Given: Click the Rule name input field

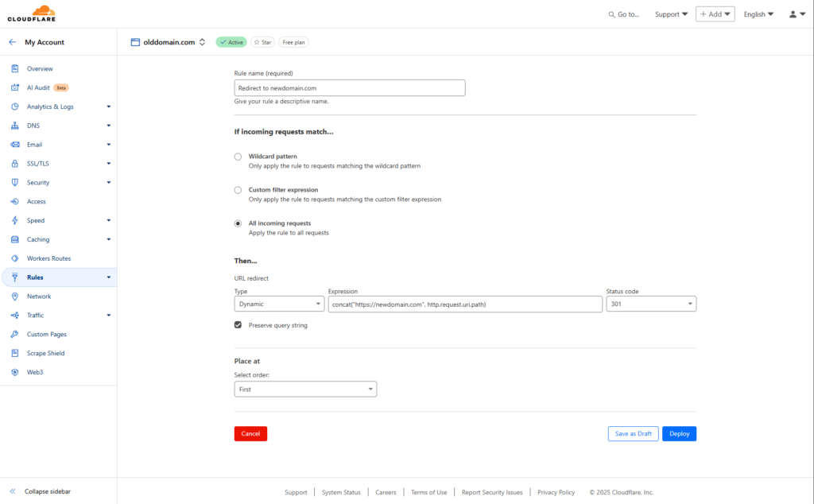Looking at the screenshot, I should point(350,87).
